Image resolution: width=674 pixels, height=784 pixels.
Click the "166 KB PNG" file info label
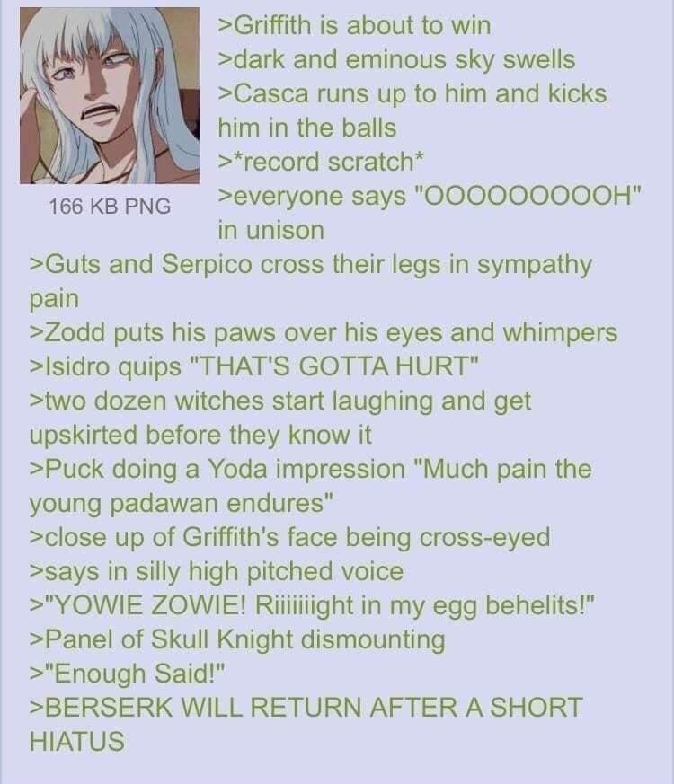110,206
